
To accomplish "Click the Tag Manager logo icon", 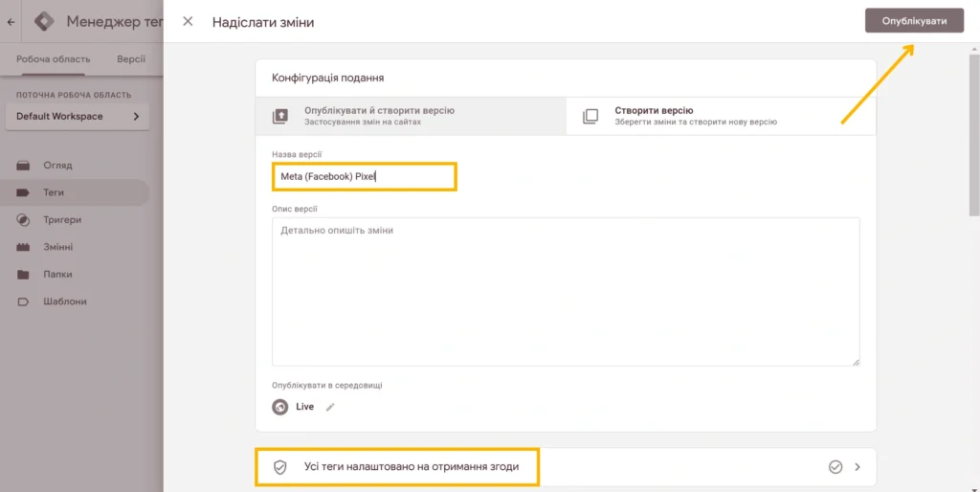I will 44,21.
